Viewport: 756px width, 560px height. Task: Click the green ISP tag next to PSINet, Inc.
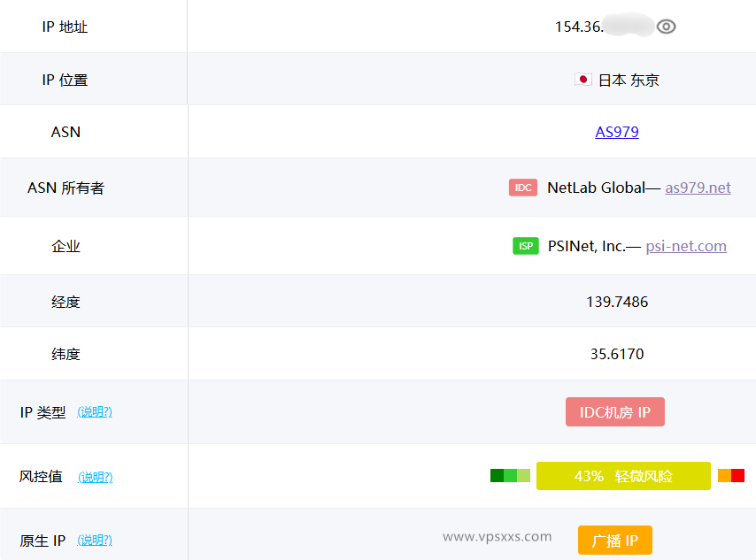click(x=526, y=246)
